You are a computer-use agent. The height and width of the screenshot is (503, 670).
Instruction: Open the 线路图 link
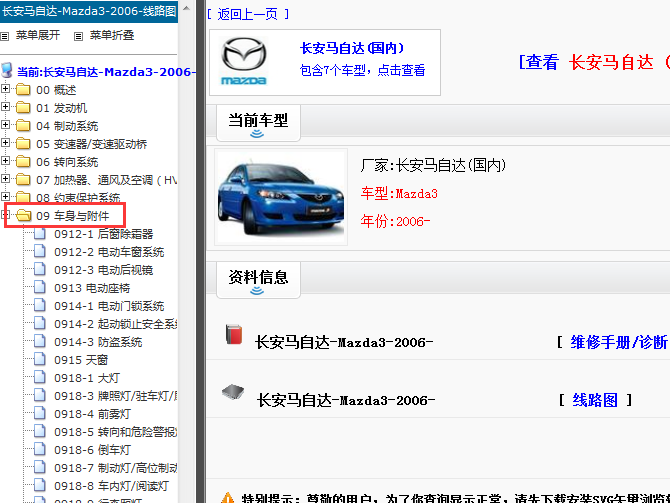(x=595, y=400)
